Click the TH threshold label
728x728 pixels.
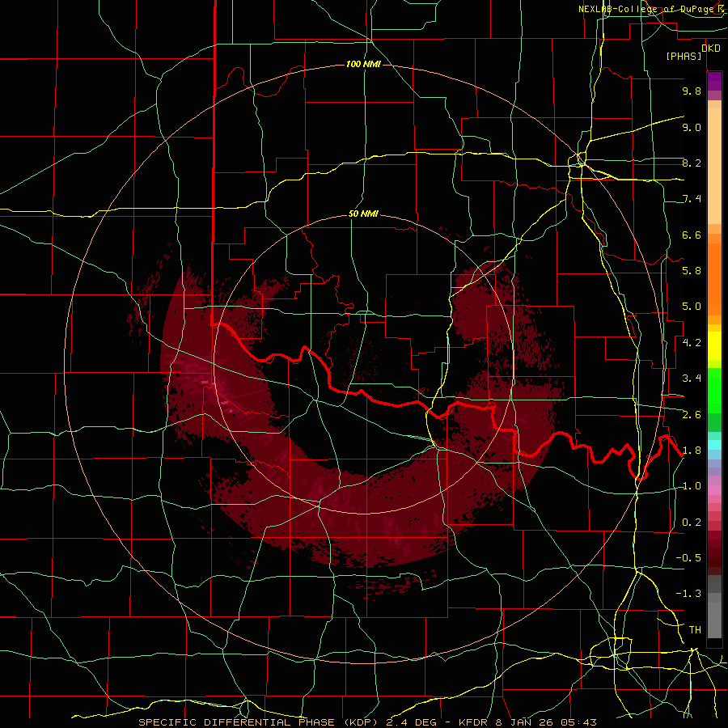coord(695,630)
